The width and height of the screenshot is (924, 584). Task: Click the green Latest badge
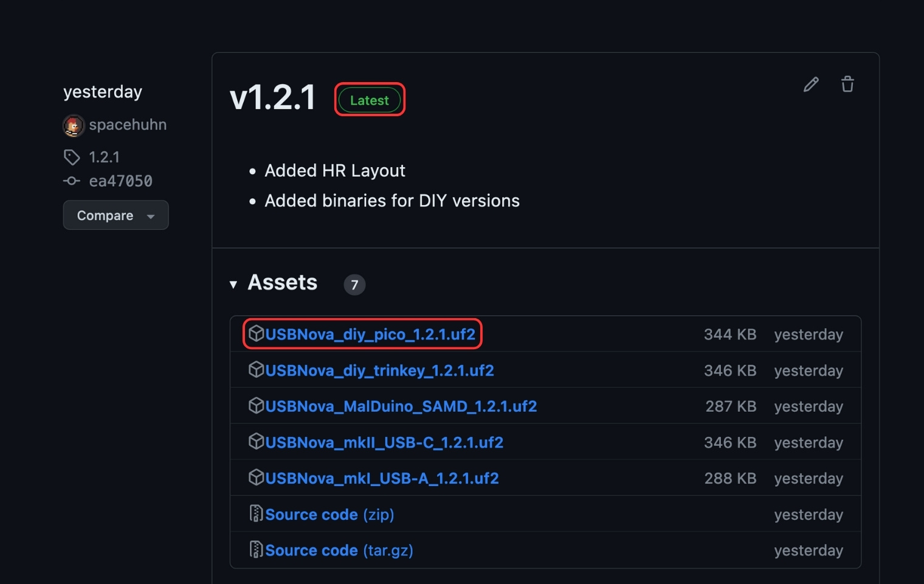[370, 100]
